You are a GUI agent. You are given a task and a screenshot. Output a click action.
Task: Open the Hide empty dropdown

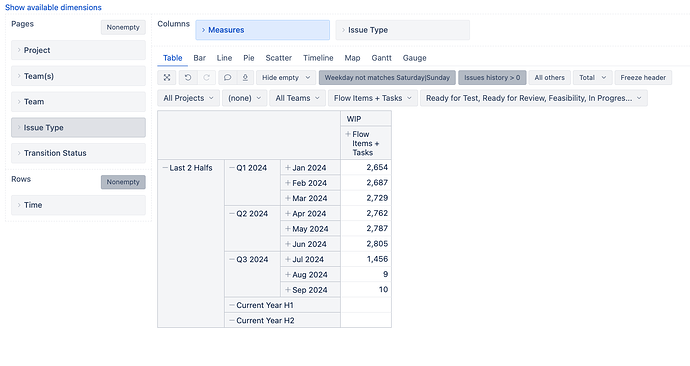pos(286,77)
